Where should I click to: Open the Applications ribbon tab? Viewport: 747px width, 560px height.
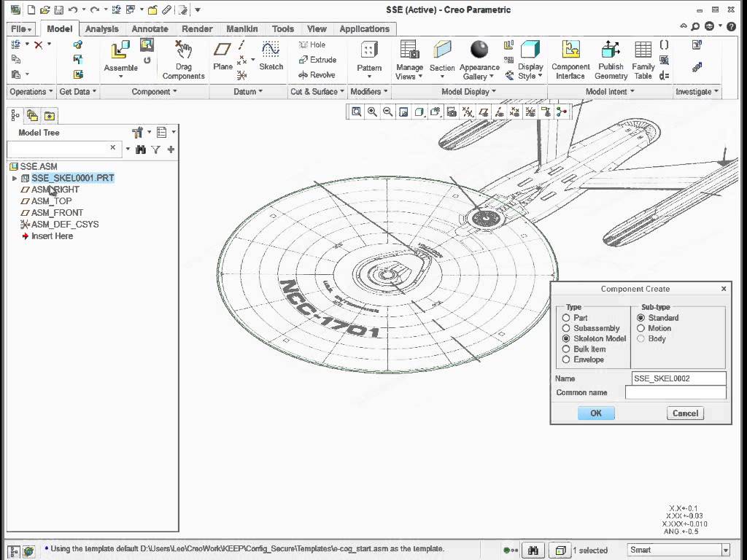(x=365, y=29)
